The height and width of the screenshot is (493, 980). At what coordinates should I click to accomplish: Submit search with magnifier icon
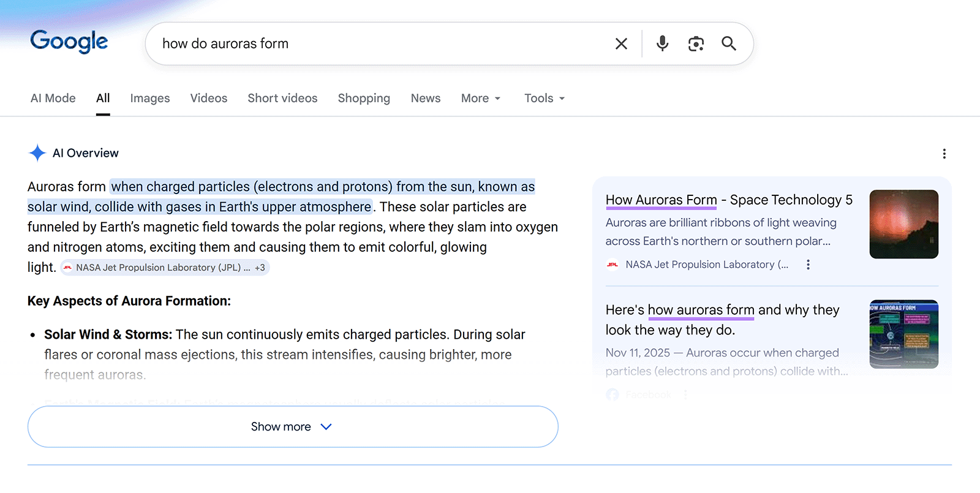tap(729, 43)
